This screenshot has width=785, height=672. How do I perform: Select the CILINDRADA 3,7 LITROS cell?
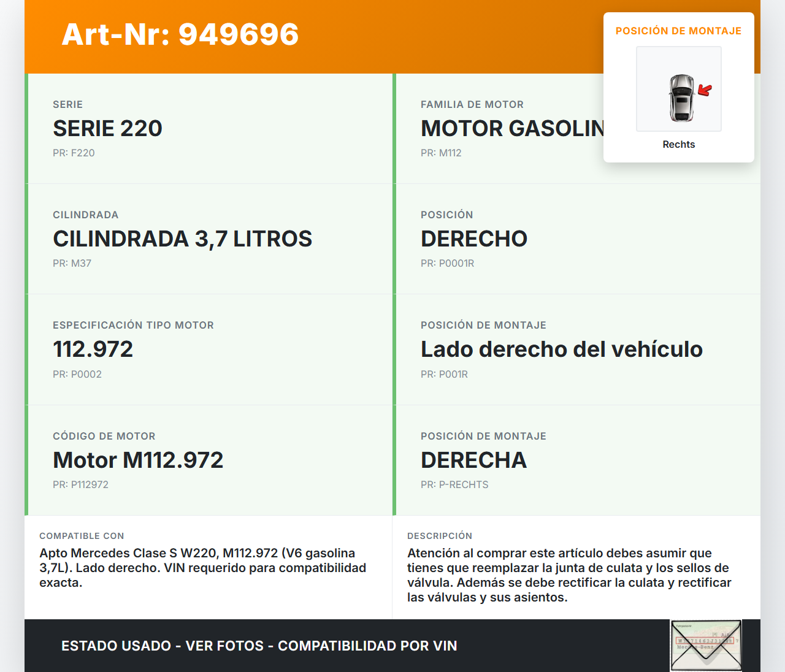pos(182,239)
